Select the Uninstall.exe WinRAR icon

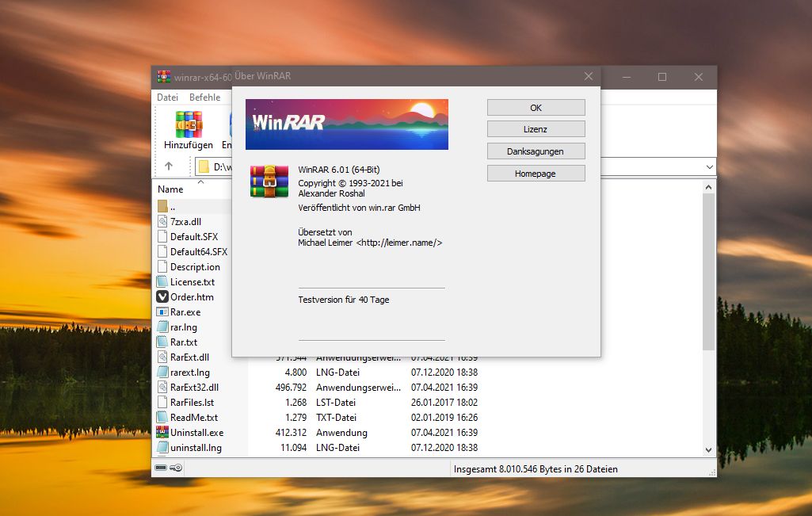coord(162,432)
